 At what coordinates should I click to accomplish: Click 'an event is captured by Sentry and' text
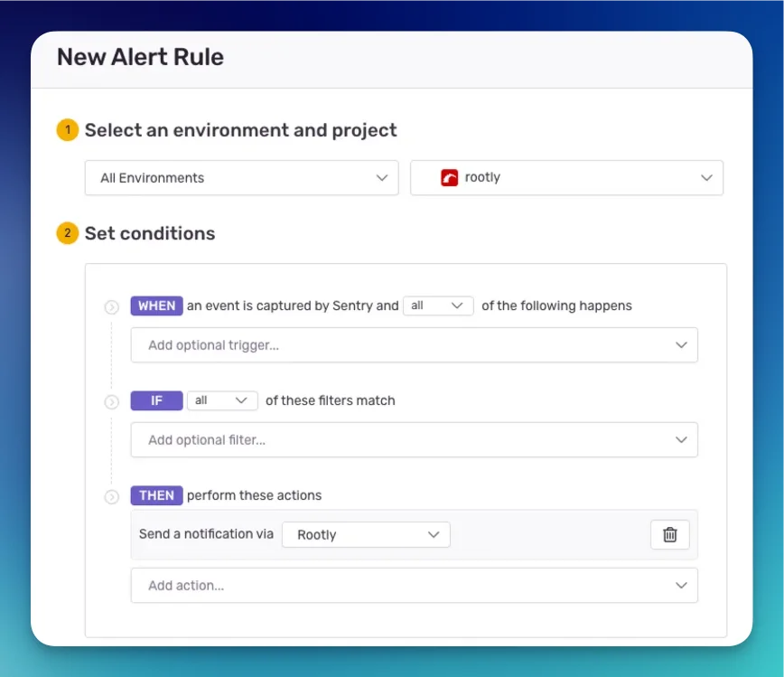click(x=293, y=306)
